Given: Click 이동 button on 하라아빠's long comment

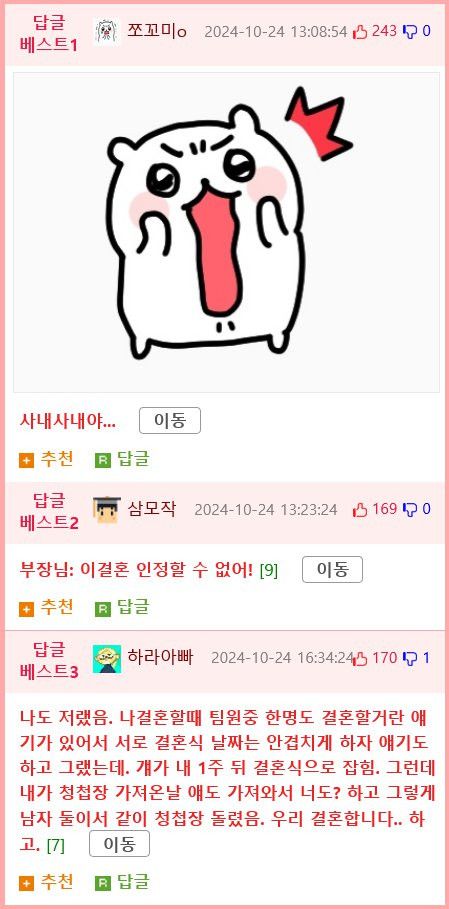Looking at the screenshot, I should [119, 843].
